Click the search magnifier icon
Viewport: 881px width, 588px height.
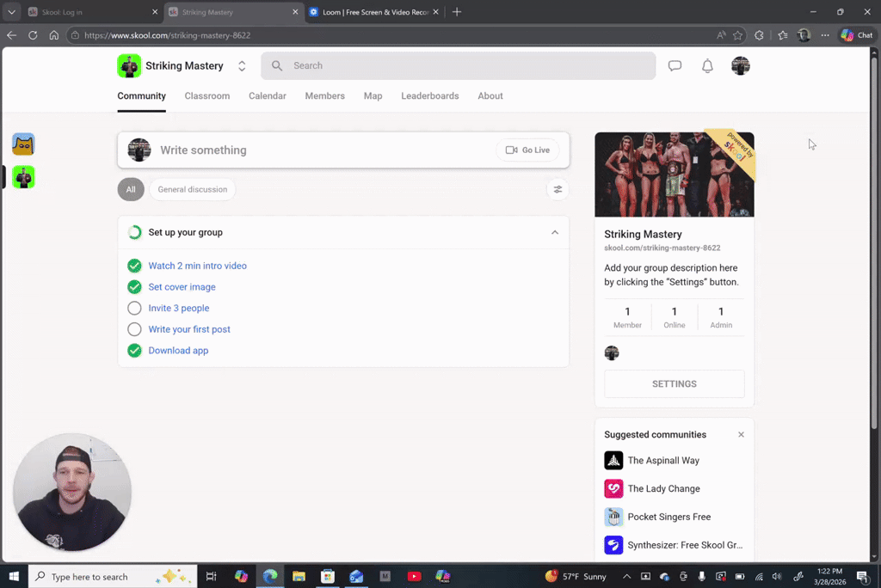tap(276, 65)
